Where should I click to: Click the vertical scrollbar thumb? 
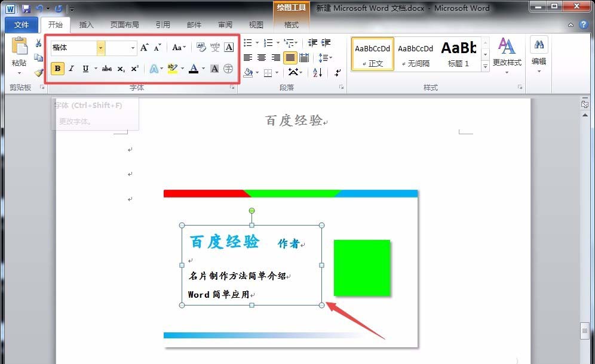(x=584, y=331)
